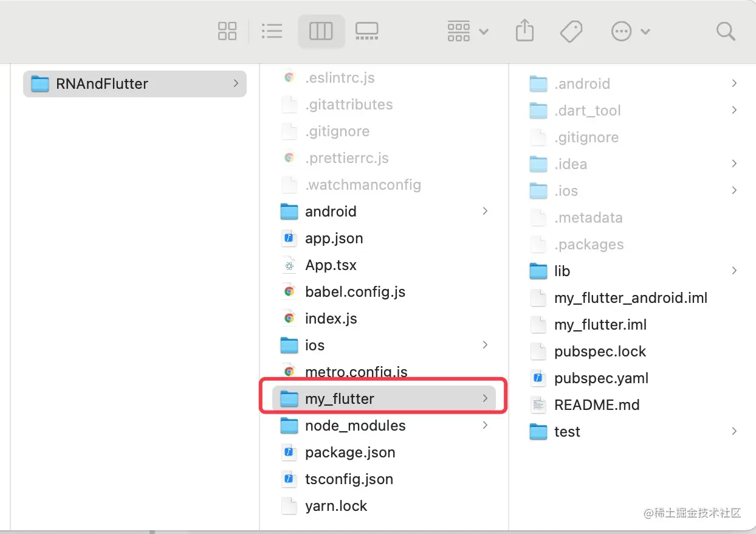Click the App.tsx React file icon
The width and height of the screenshot is (756, 534).
(289, 265)
